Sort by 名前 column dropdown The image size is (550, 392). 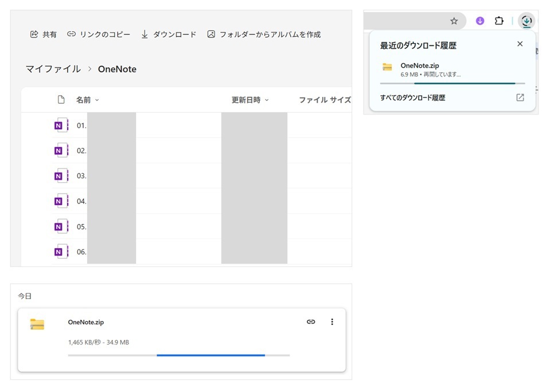click(x=87, y=100)
